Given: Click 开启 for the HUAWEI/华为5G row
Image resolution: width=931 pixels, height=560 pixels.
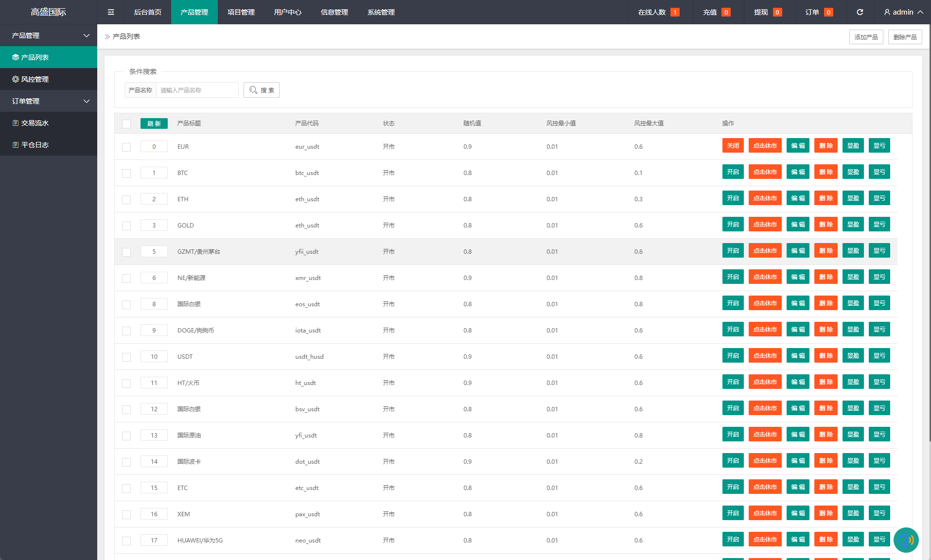Looking at the screenshot, I should click(733, 539).
